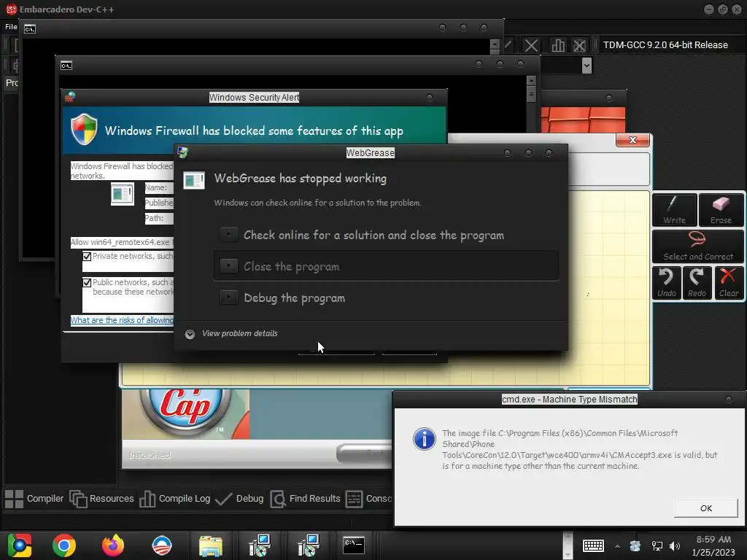Click the taskbar clock showing 8:59 AM

pos(713,545)
